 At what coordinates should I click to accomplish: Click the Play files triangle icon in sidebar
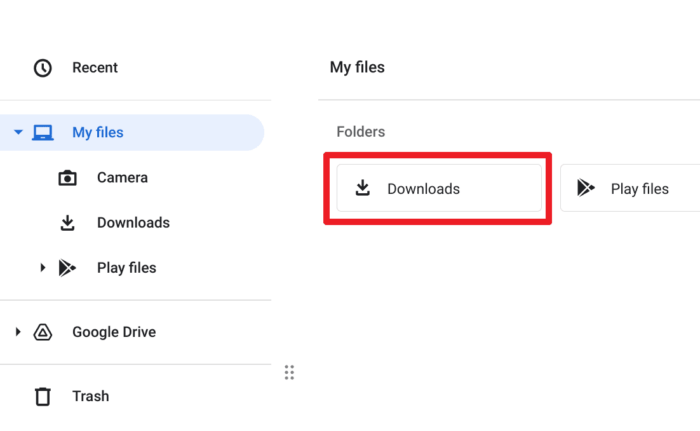click(67, 268)
